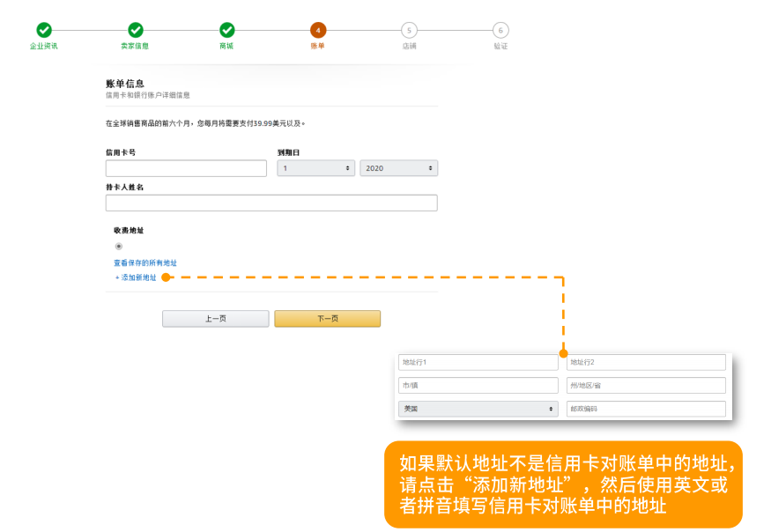Screen dimensions: 771x532
Task: Focus the 市/镇 field
Action: (478, 386)
